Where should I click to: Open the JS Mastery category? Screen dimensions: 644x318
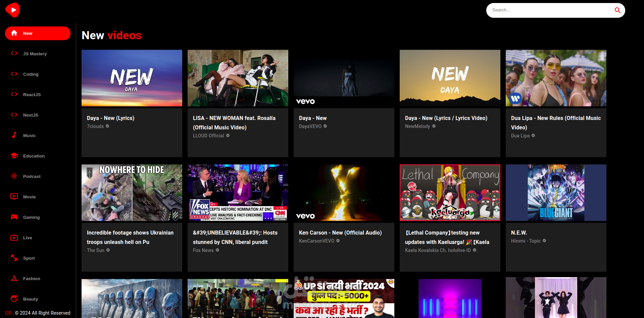pos(38,54)
